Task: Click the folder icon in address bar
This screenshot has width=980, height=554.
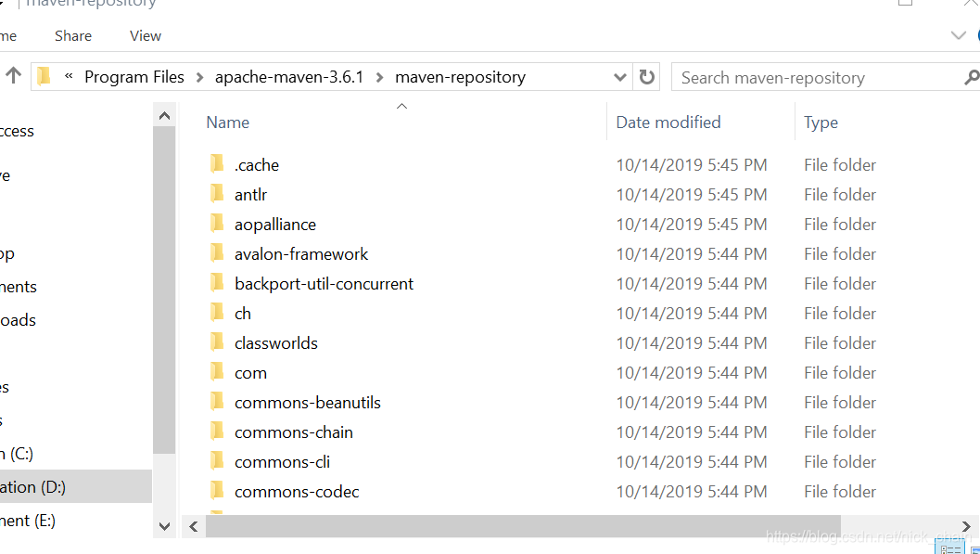Action: click(x=44, y=76)
